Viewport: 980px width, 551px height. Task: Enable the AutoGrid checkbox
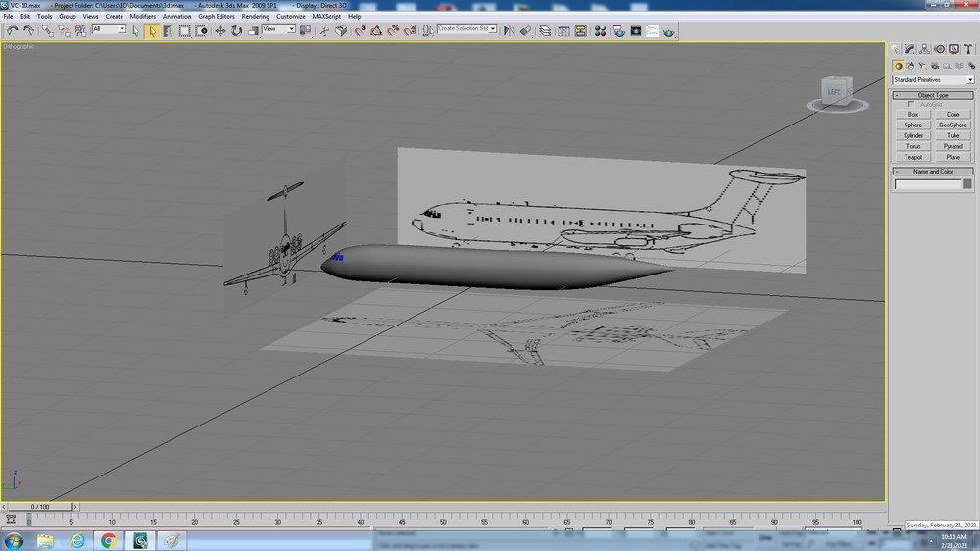click(911, 105)
